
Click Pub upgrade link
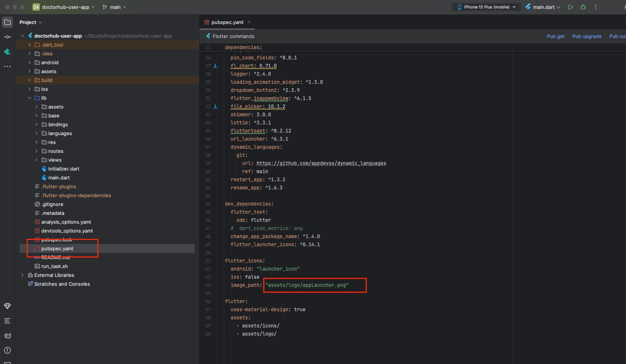pos(587,36)
